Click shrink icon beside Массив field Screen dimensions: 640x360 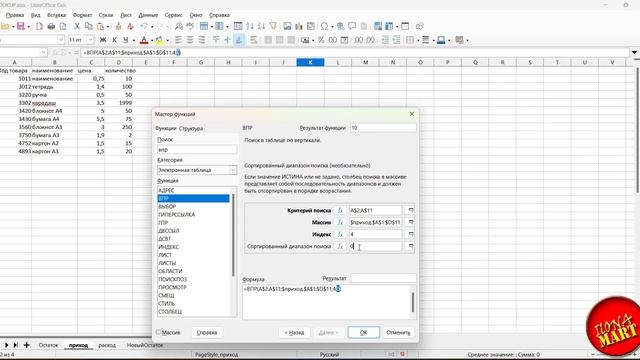[x=411, y=222]
